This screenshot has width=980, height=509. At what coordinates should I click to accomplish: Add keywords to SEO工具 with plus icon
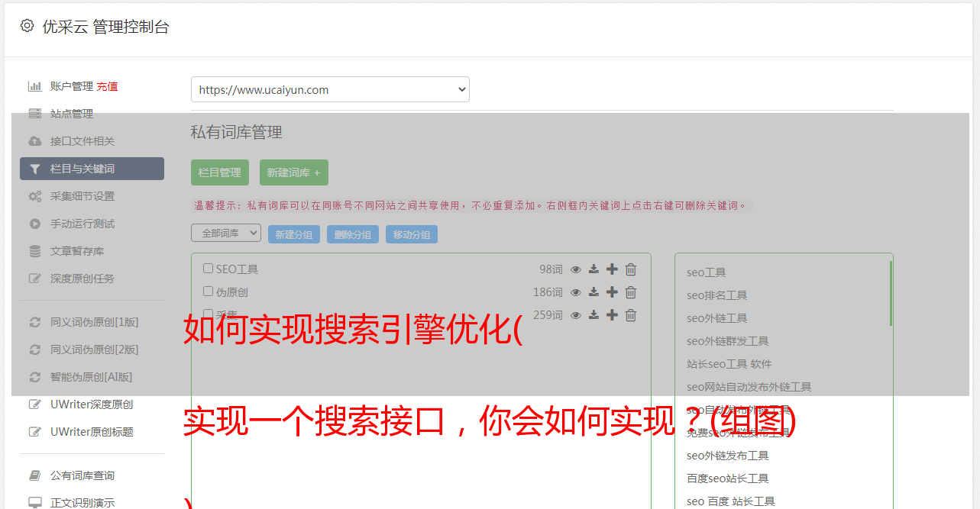coord(612,269)
